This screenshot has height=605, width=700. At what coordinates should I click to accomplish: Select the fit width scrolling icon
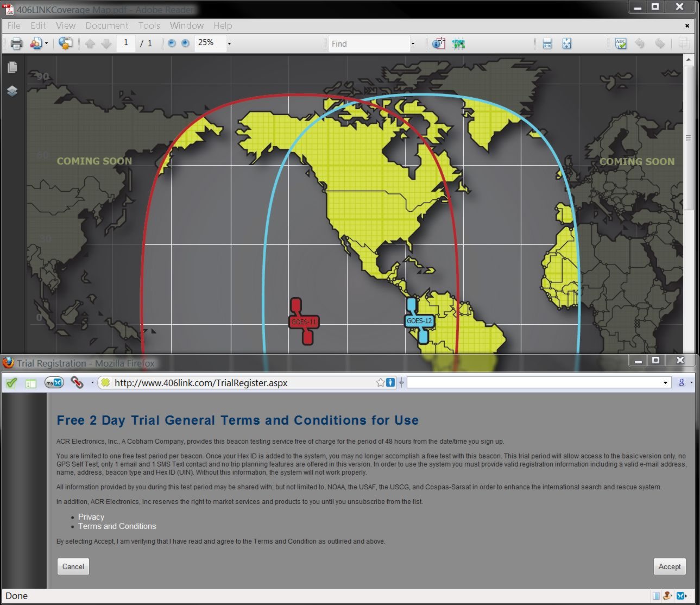coord(547,43)
